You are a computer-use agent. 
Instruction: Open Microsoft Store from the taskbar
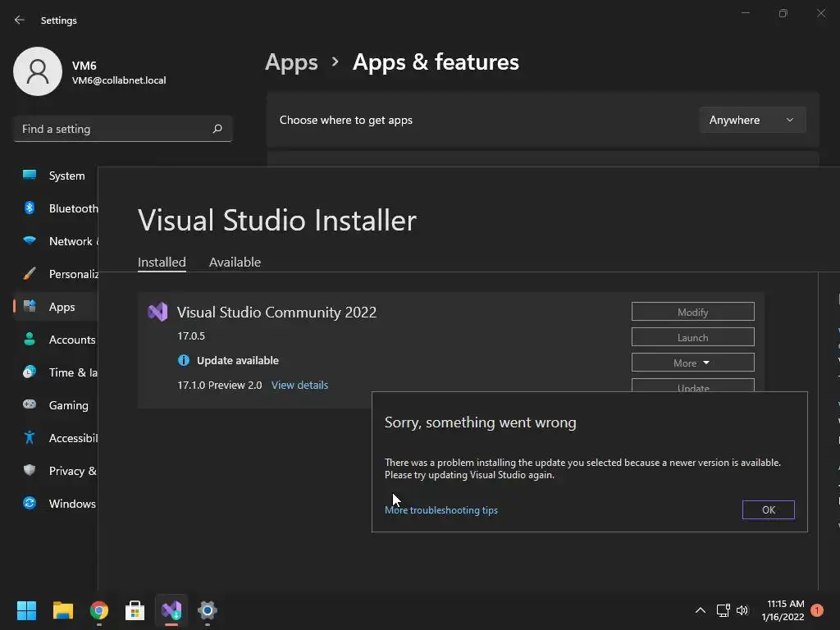pos(135,610)
